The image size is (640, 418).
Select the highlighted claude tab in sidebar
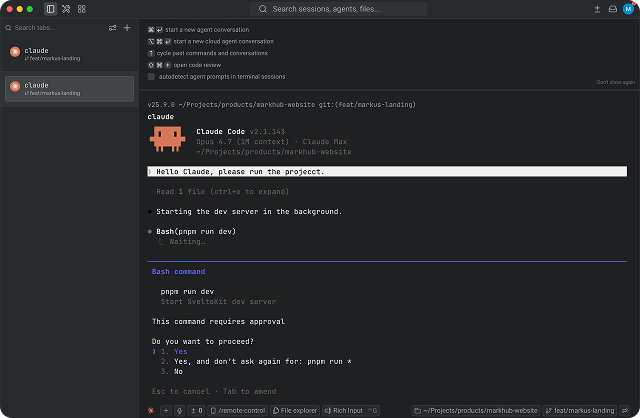pyautogui.click(x=69, y=89)
